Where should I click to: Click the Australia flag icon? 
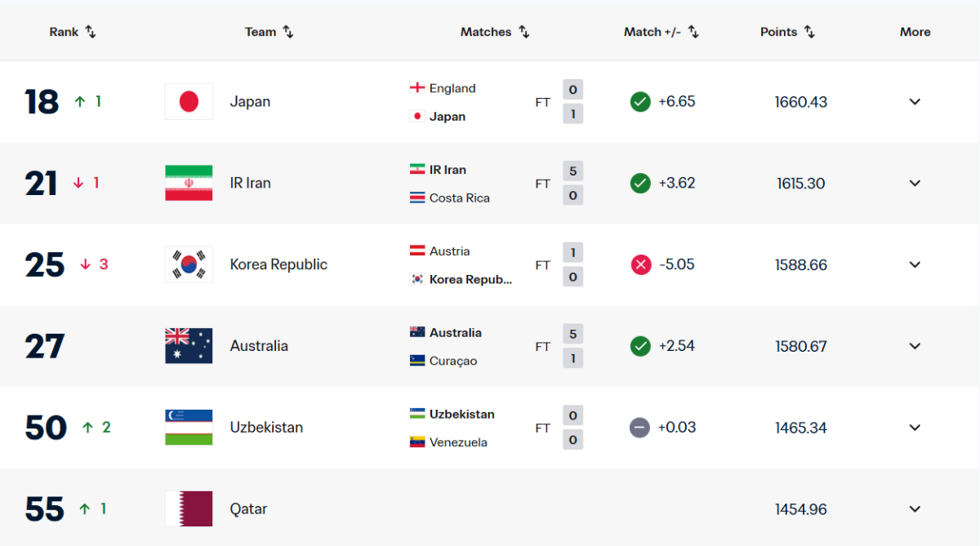pyautogui.click(x=189, y=345)
